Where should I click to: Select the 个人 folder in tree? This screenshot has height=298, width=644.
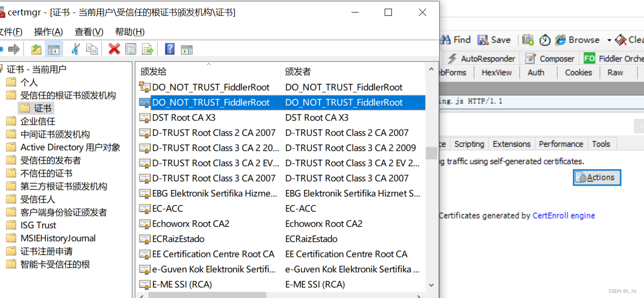29,82
